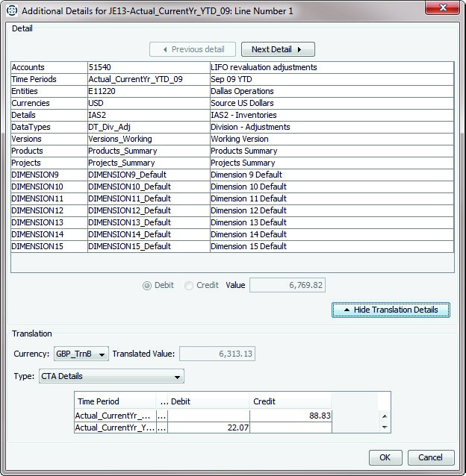Viewport: 466px width, 476px height.
Task: Click the Next Detail button
Action: point(277,49)
